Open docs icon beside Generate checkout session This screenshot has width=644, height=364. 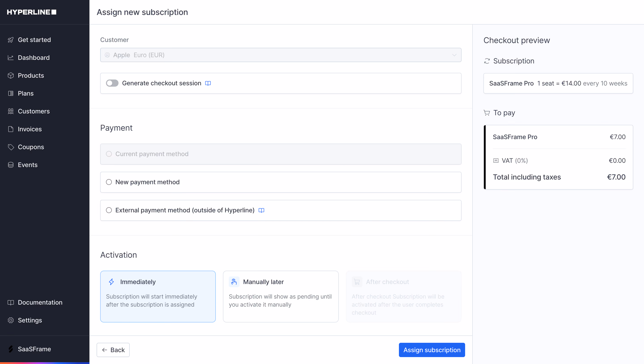[x=208, y=83]
